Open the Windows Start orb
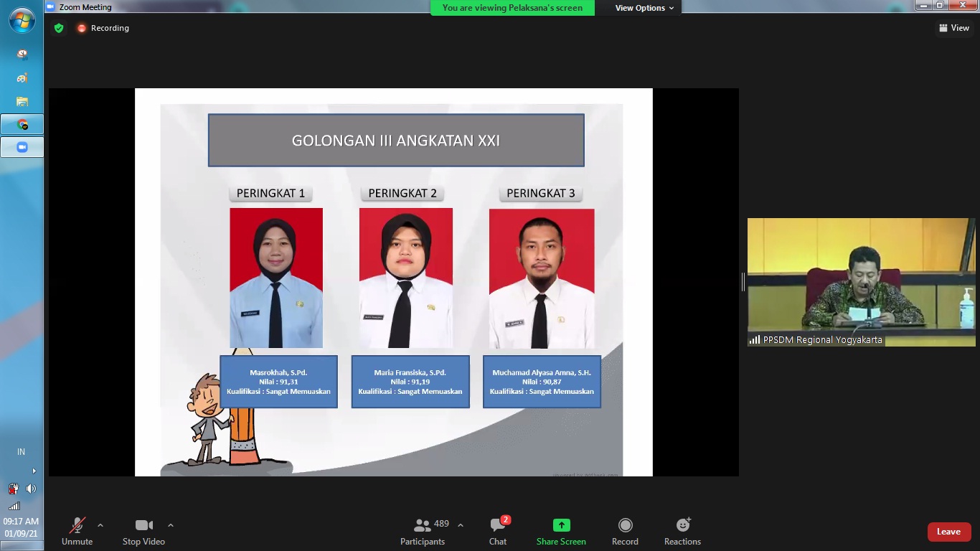Screen dimensions: 980x551 click(22, 21)
